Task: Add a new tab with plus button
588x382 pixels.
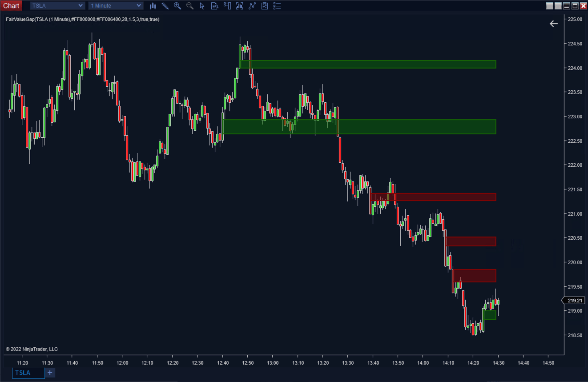Action: (50, 373)
